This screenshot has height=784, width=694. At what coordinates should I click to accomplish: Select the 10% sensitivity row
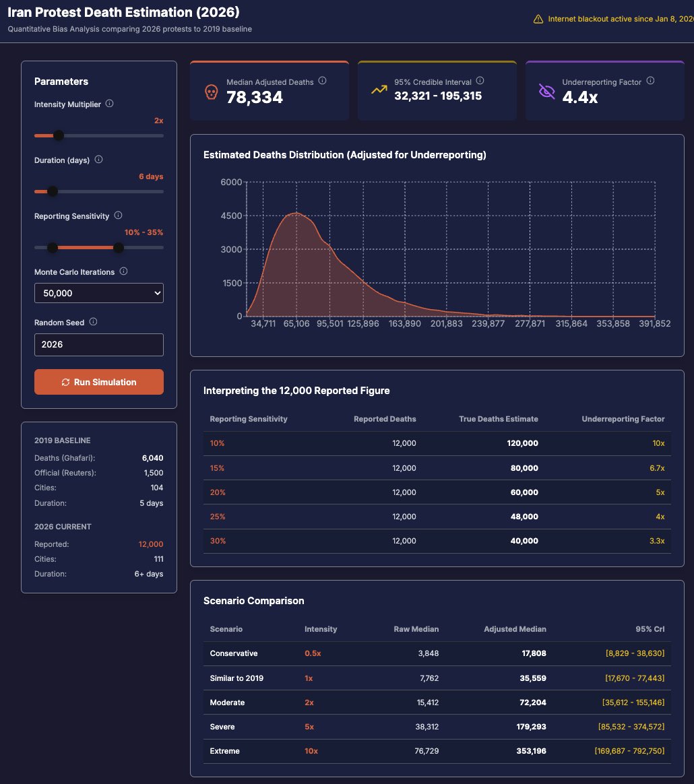point(437,443)
